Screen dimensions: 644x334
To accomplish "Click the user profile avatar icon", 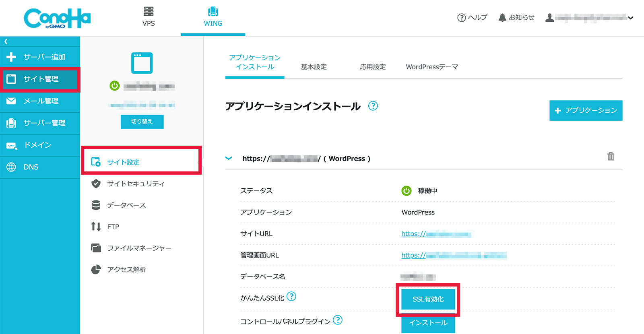I will click(549, 18).
